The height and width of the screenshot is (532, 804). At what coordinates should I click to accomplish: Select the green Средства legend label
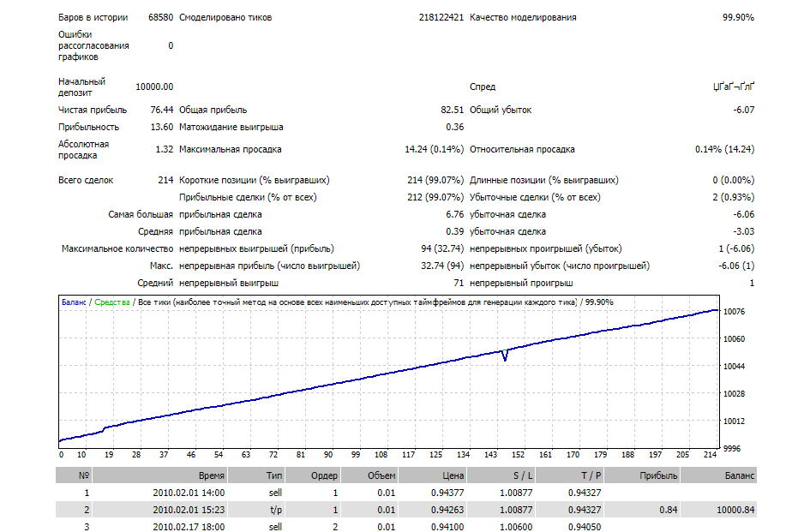tap(111, 302)
